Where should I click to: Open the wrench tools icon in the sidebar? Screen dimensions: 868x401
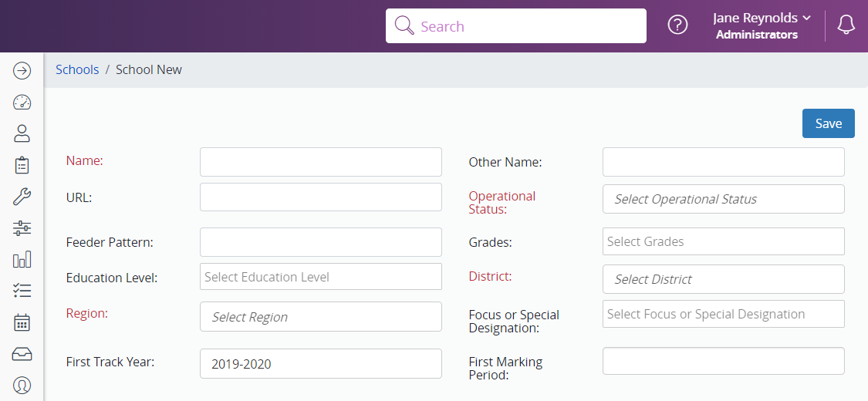coord(22,197)
